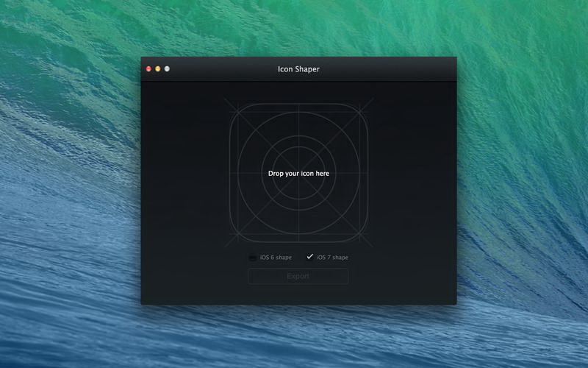This screenshot has width=588, height=368.
Task: Click the "iOS 6 shape" text label
Action: point(277,258)
